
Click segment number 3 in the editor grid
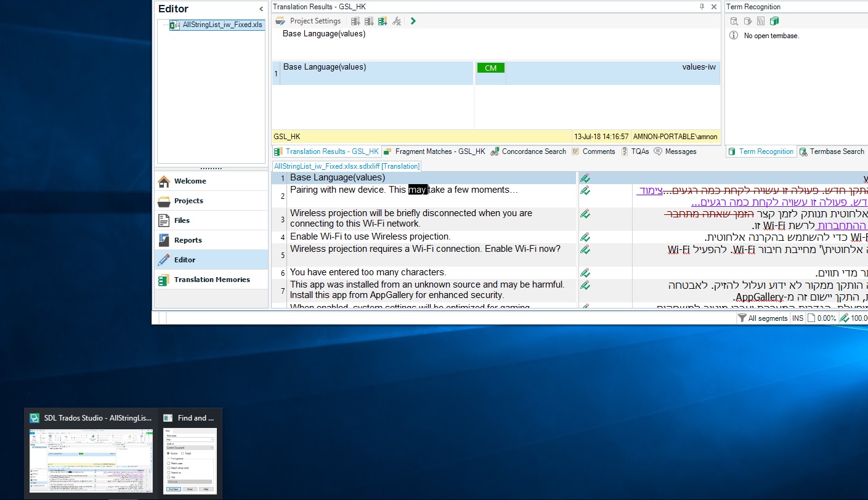pyautogui.click(x=283, y=219)
